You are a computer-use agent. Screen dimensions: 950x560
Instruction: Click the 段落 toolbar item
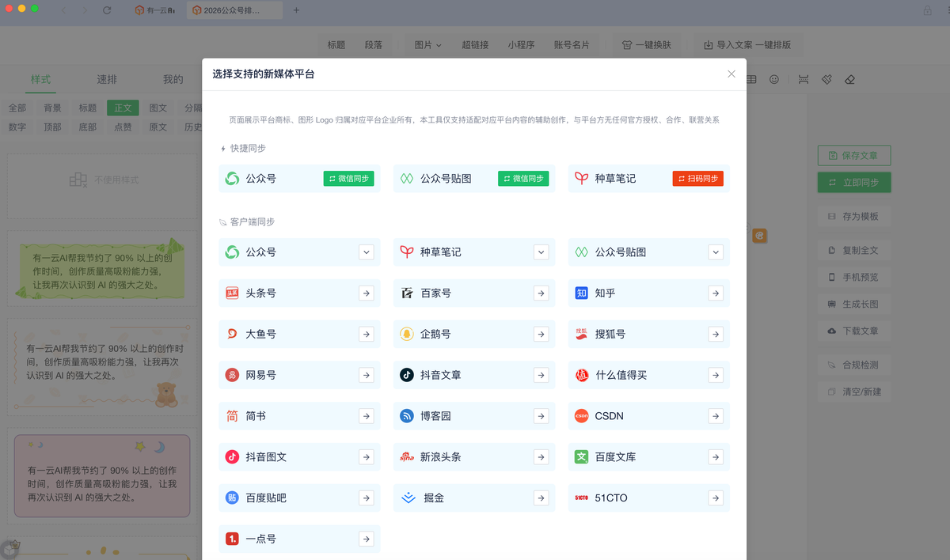click(x=374, y=45)
